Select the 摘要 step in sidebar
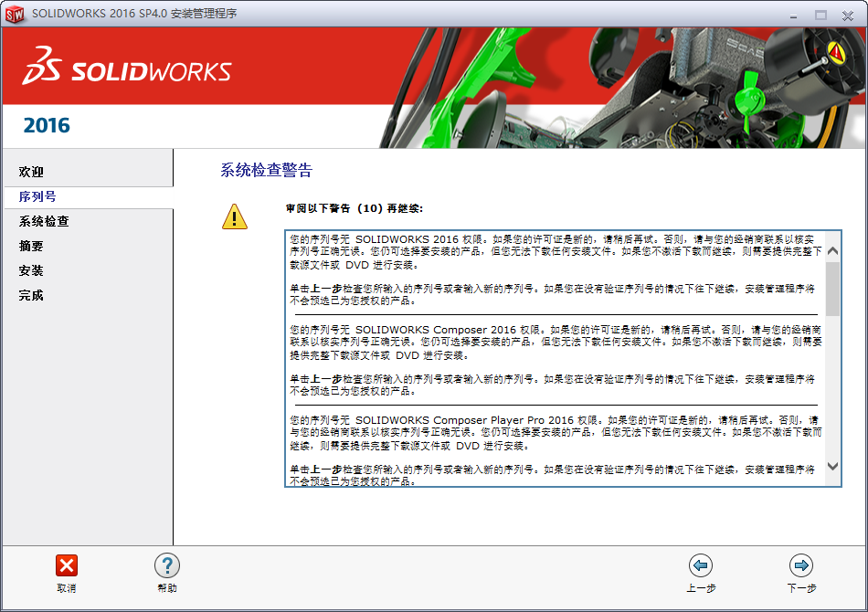Image resolution: width=868 pixels, height=612 pixels. coord(31,246)
